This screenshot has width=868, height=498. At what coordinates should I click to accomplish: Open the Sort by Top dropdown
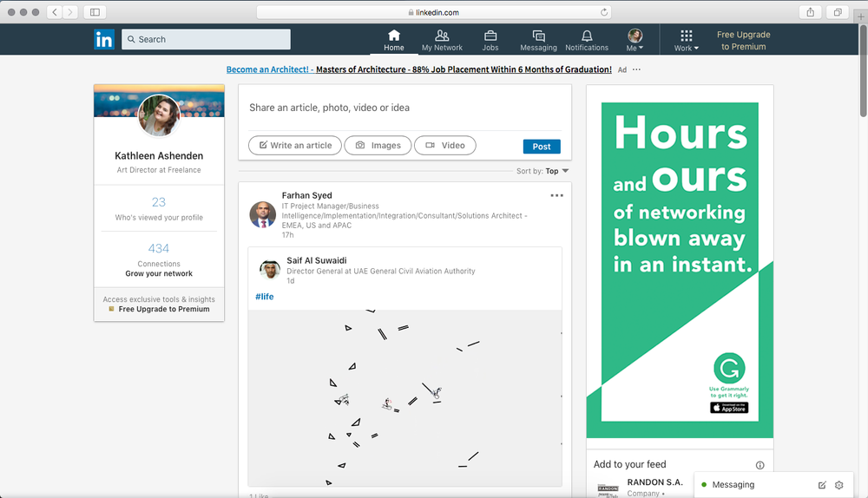coord(542,171)
